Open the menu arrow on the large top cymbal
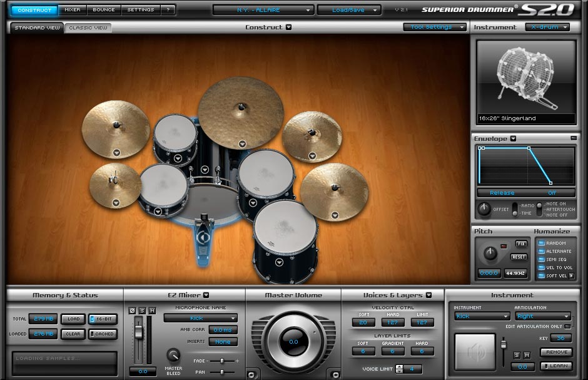The width and height of the screenshot is (588, 380). pos(242,143)
